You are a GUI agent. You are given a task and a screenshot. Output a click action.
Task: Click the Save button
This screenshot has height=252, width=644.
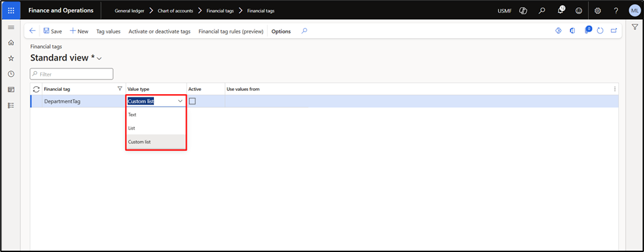(x=53, y=31)
